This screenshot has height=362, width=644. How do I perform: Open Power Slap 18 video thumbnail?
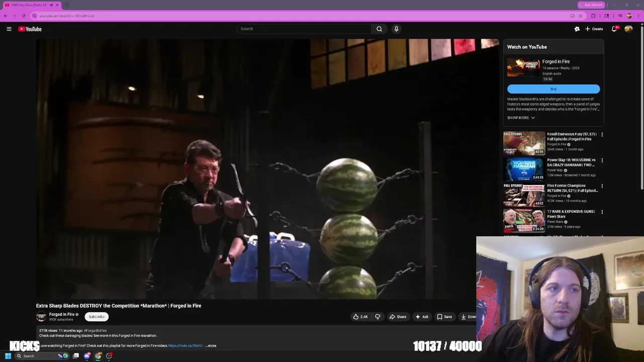pos(524,169)
